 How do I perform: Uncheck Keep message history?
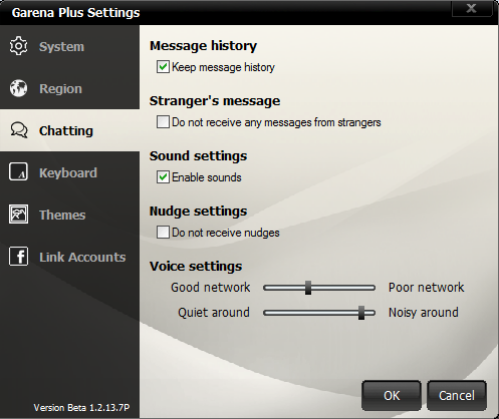tap(163, 67)
